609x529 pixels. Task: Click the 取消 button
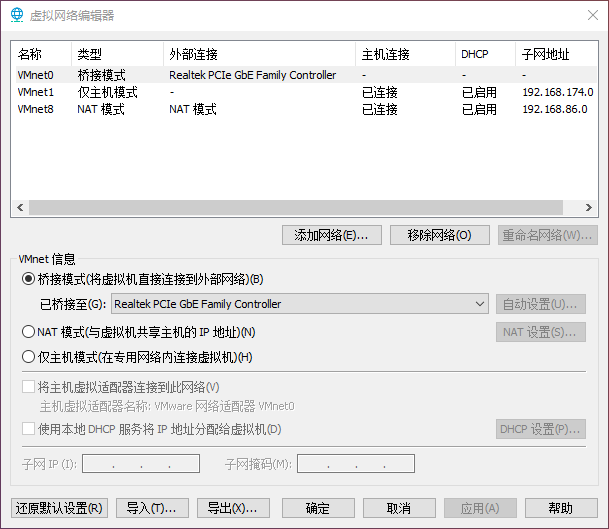point(399,508)
